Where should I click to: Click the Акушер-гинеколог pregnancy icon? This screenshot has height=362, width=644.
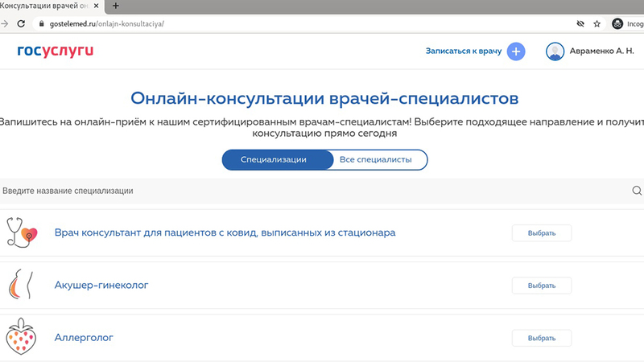[x=21, y=285]
